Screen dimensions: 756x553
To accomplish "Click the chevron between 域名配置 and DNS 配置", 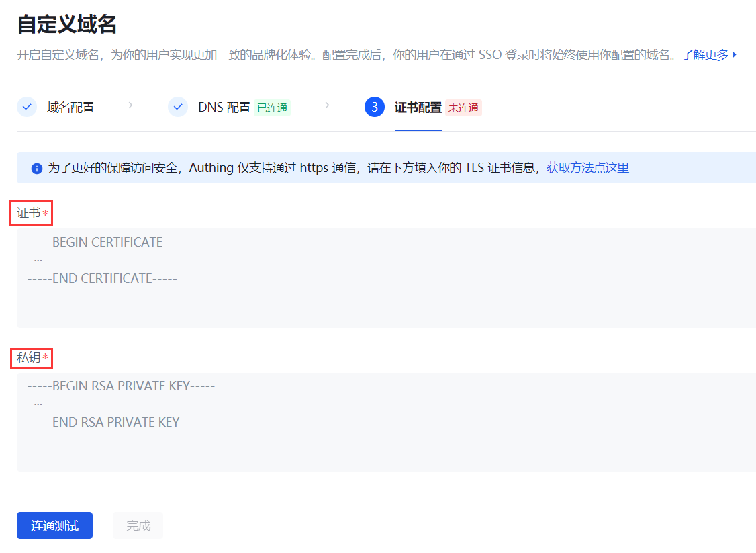I will click(x=130, y=105).
